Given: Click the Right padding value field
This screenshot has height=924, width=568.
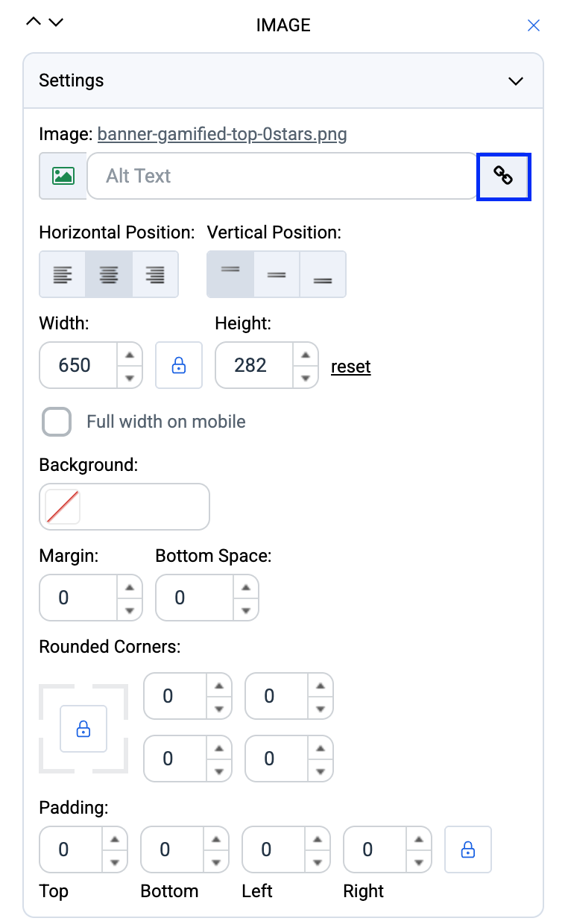Looking at the screenshot, I should (375, 849).
